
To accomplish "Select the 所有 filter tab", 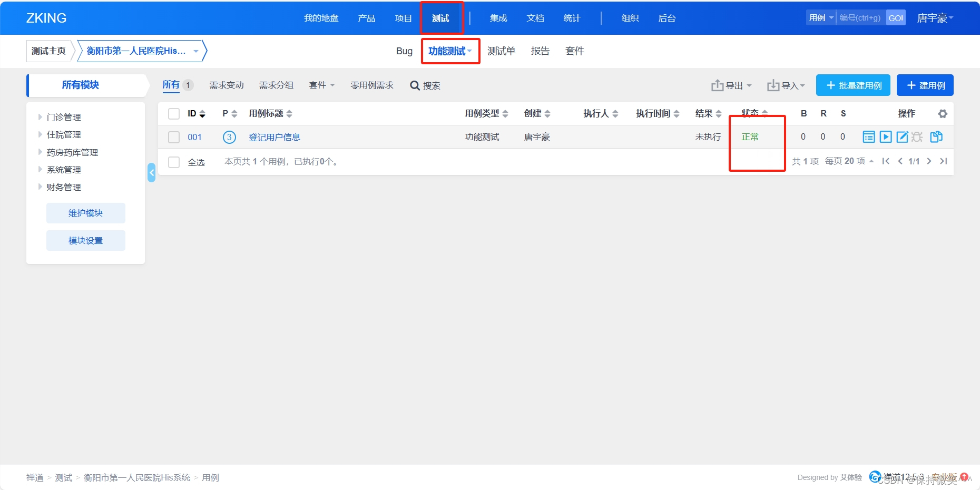I will coord(171,85).
